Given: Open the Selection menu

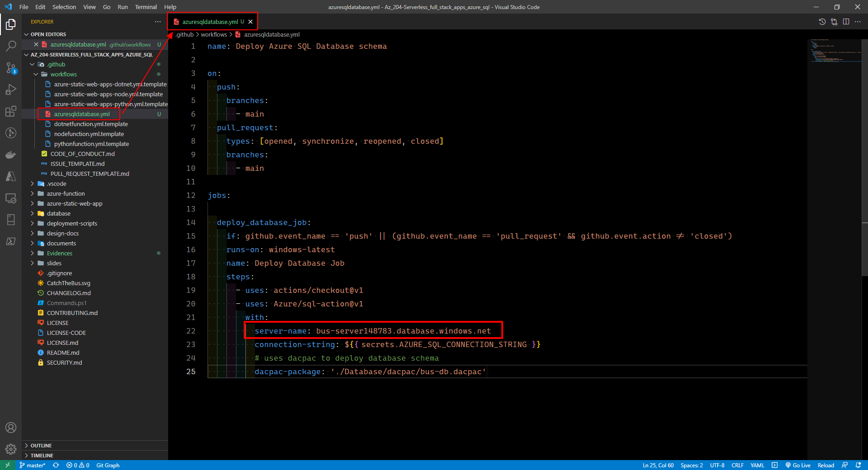Looking at the screenshot, I should tap(64, 7).
